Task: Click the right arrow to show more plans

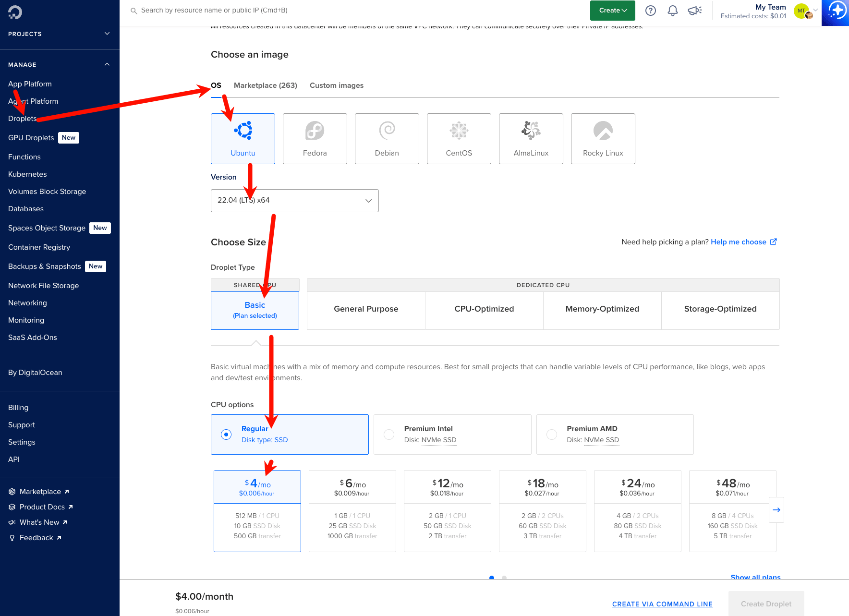Action: tap(776, 510)
